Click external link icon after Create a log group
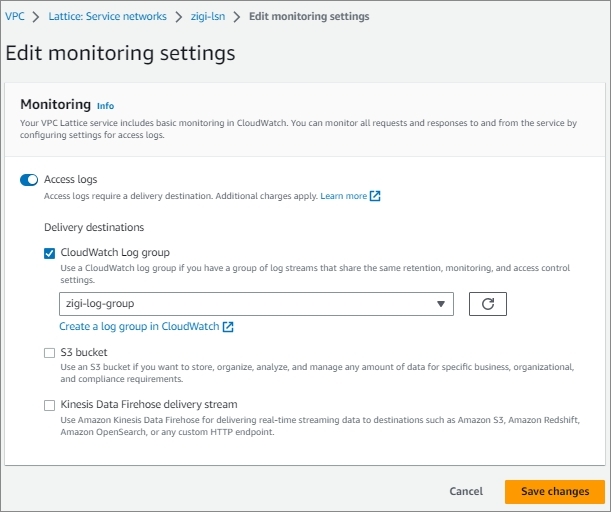 coord(228,327)
